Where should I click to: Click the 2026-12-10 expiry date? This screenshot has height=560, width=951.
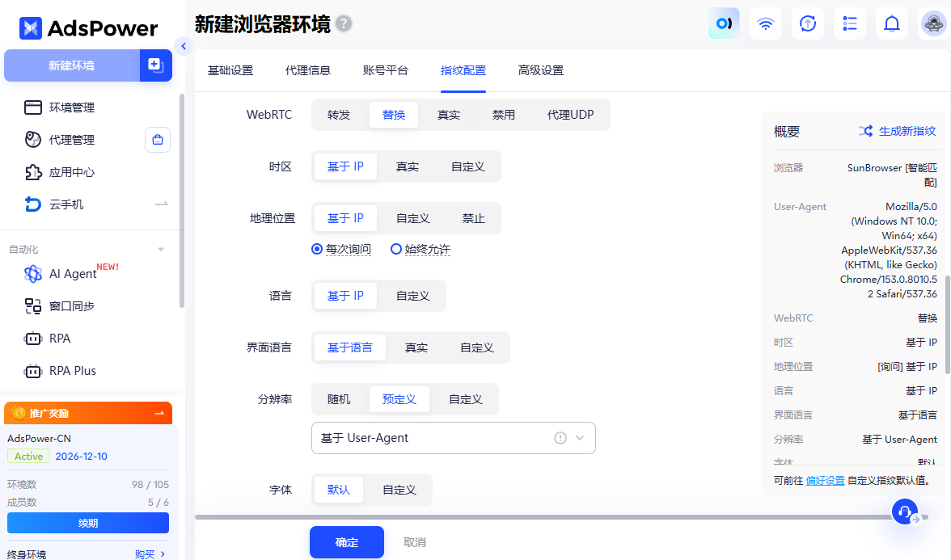(x=81, y=457)
